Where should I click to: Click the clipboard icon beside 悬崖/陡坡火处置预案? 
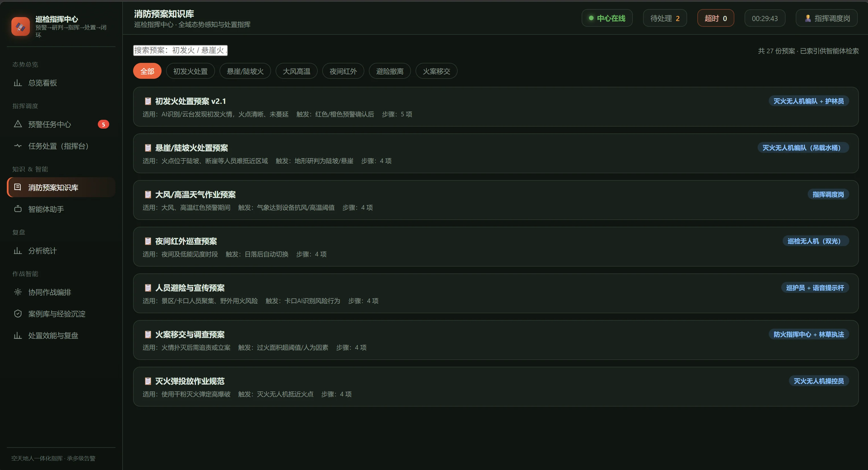click(148, 148)
